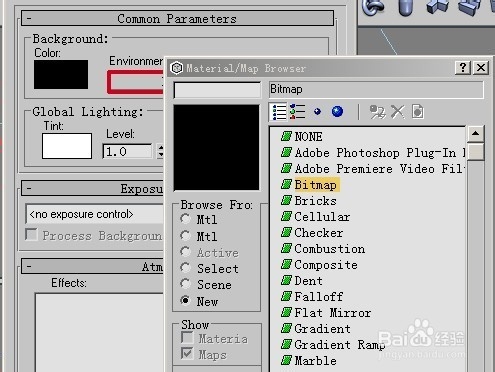Select Adobe Premiere Video Filter entry

(x=380, y=169)
